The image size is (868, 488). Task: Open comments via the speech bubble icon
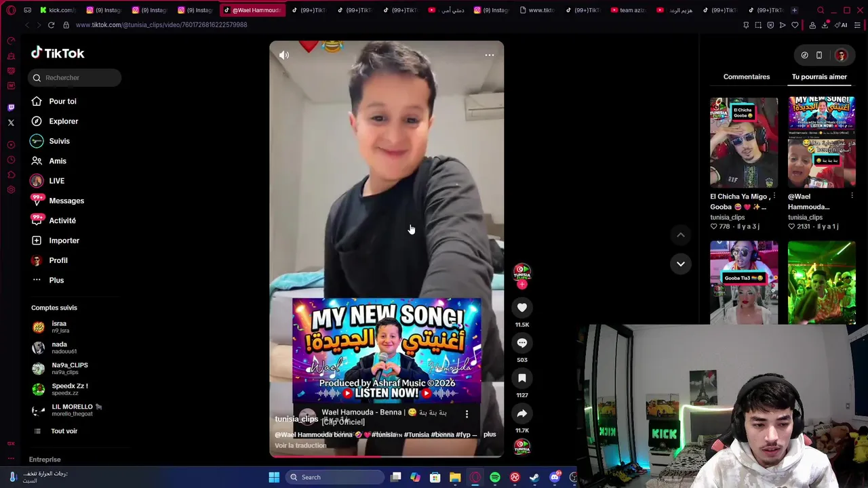tap(522, 343)
